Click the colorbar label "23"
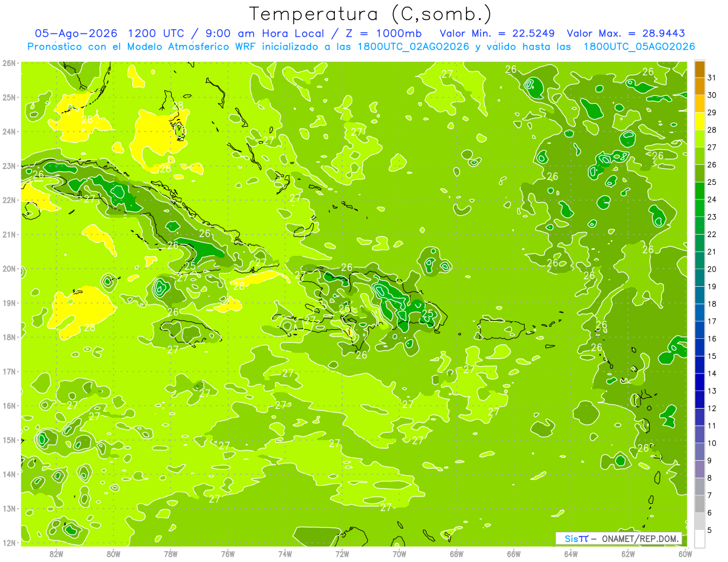 point(712,217)
